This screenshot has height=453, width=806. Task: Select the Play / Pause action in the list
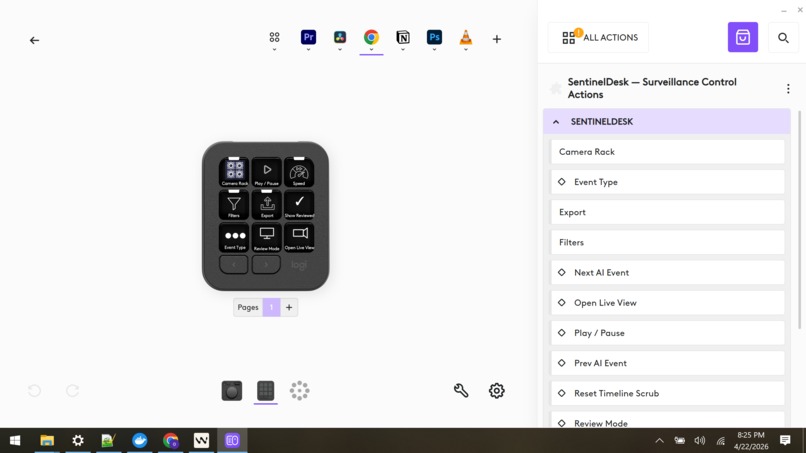pyautogui.click(x=668, y=333)
